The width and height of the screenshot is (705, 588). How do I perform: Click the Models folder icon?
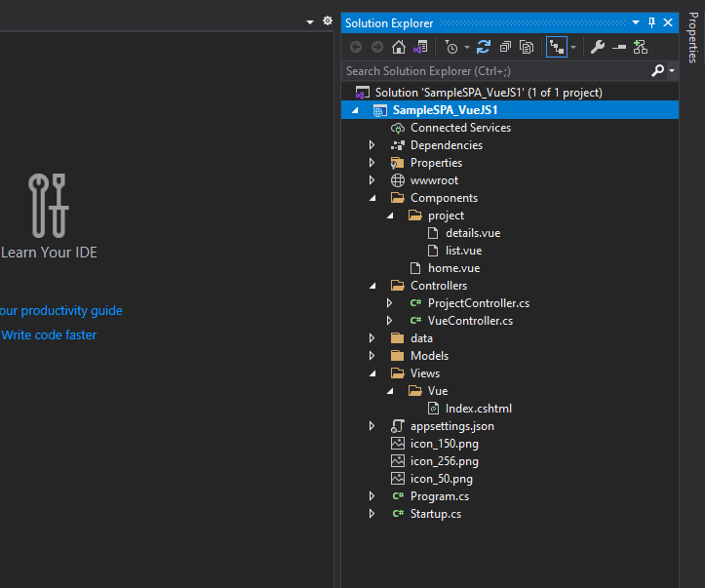pyautogui.click(x=398, y=356)
